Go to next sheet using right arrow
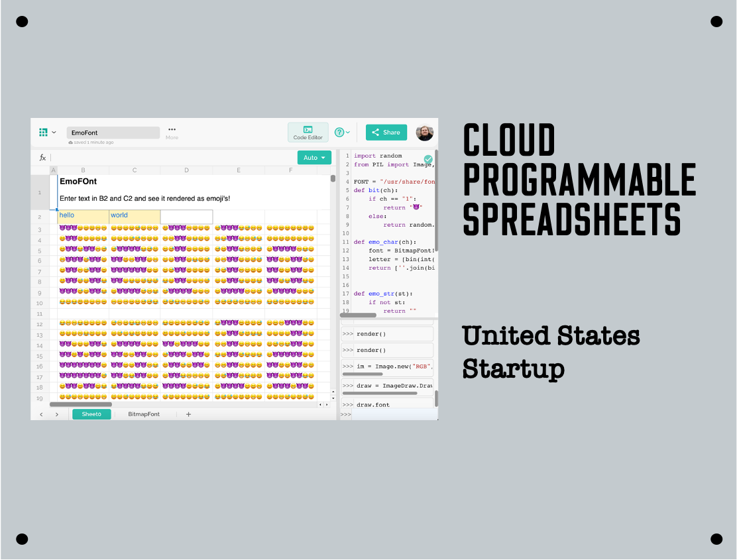 coord(57,414)
